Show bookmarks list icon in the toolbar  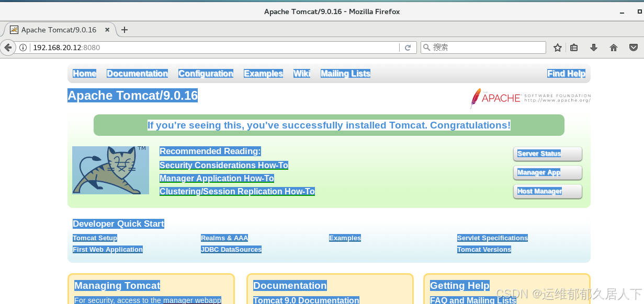click(x=574, y=48)
